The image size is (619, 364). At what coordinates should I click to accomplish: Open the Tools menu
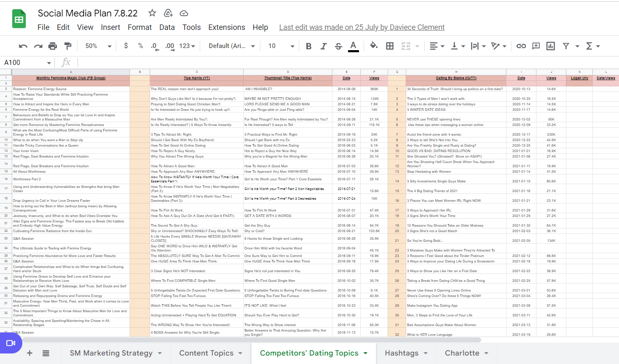point(191,27)
